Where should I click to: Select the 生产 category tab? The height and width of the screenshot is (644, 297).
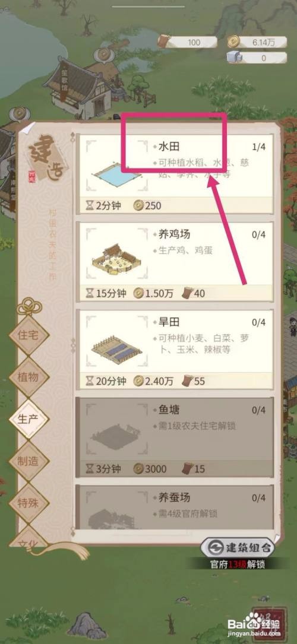coord(29,419)
